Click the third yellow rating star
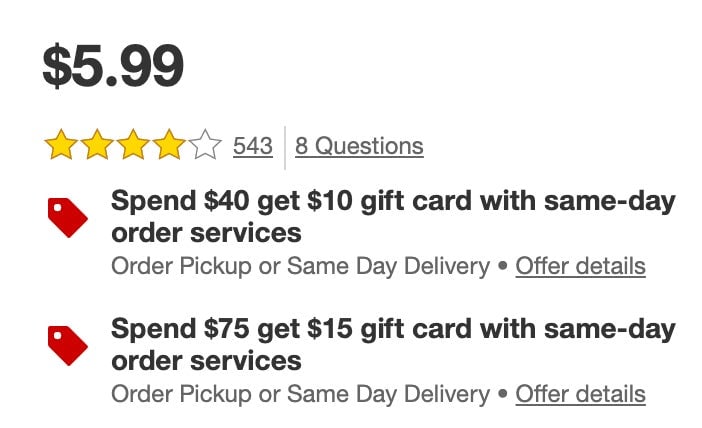The width and height of the screenshot is (702, 428). click(x=133, y=145)
